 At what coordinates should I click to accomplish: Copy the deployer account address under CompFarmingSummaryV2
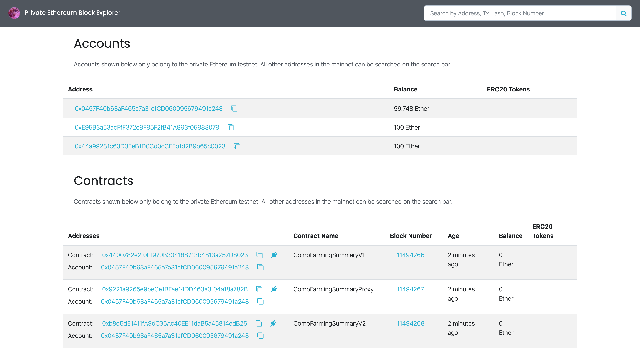click(260, 336)
